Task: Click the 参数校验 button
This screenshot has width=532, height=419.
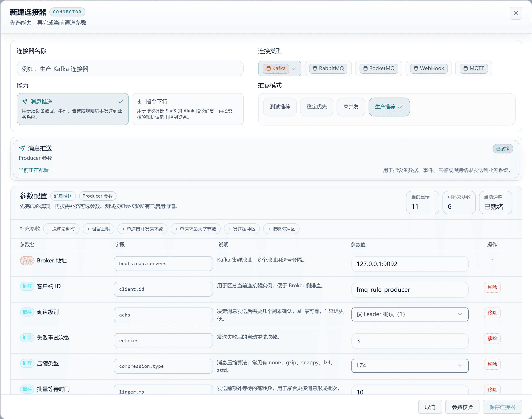Action: 462,407
